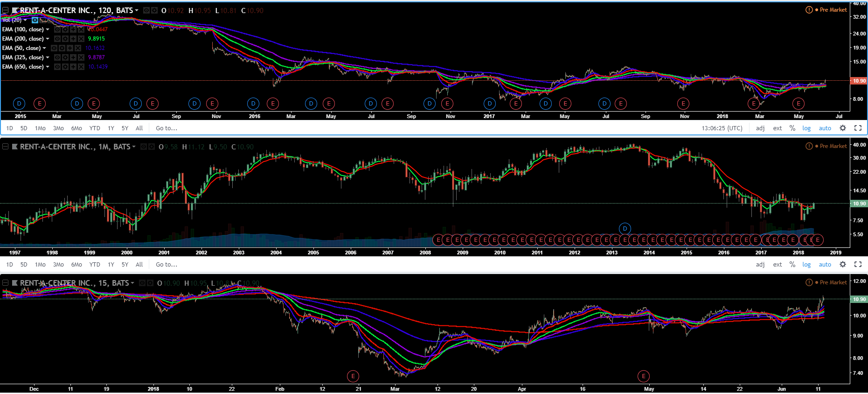The width and height of the screenshot is (868, 394).
Task: Click the D dividend marker on monthly chart
Action: click(625, 229)
